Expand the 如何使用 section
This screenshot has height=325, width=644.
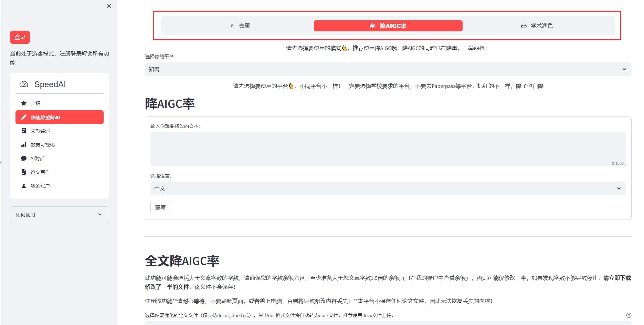click(59, 215)
